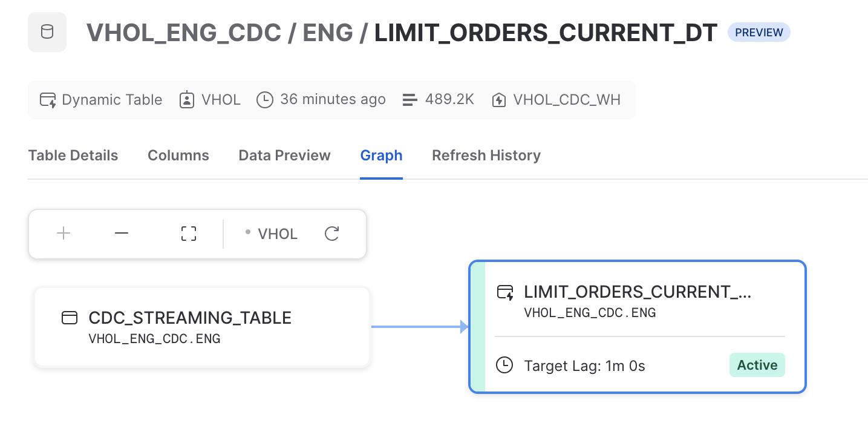Click the clock icon beside Target Lag

point(504,365)
